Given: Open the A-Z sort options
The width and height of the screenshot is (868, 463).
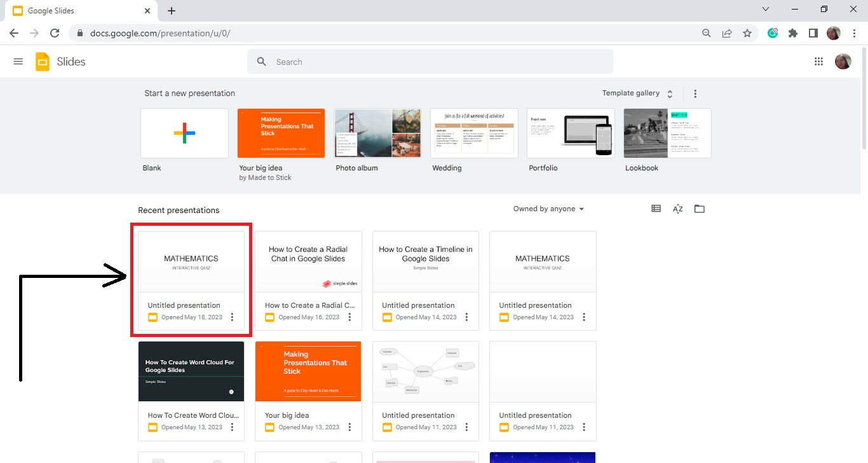Looking at the screenshot, I should 678,209.
